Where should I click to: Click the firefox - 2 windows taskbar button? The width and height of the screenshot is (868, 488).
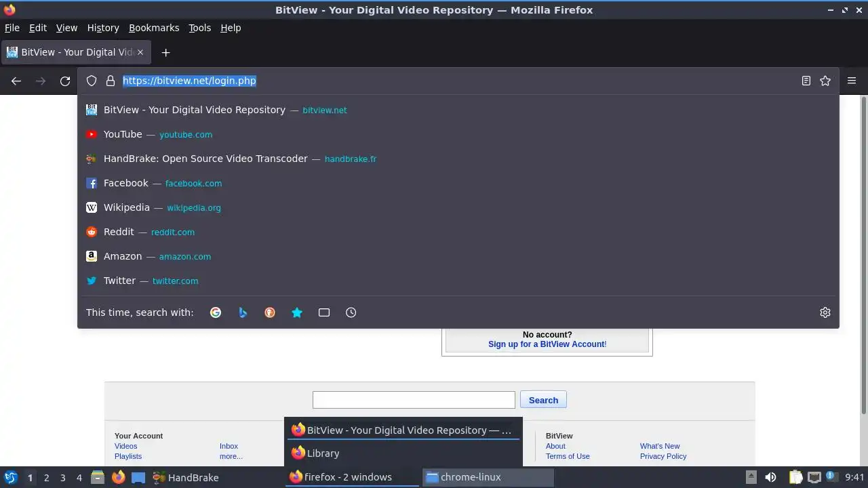point(351,477)
